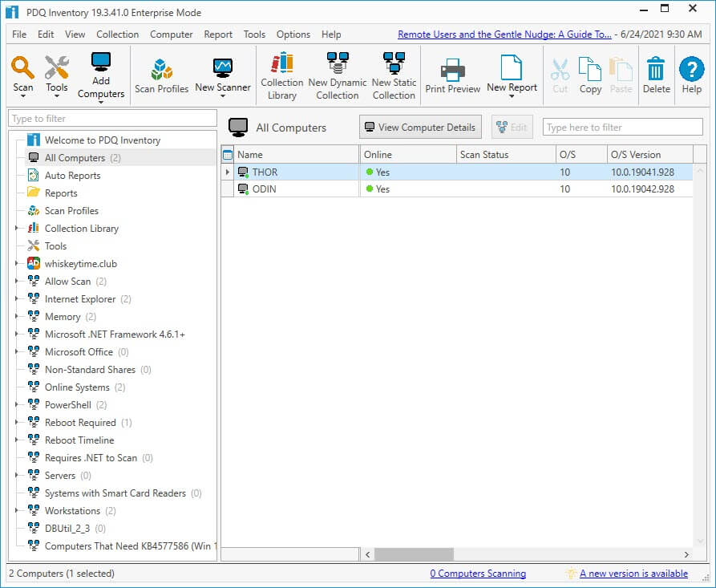Image resolution: width=716 pixels, height=588 pixels.
Task: Expand the Microsoft Office collection node
Action: pyautogui.click(x=17, y=351)
